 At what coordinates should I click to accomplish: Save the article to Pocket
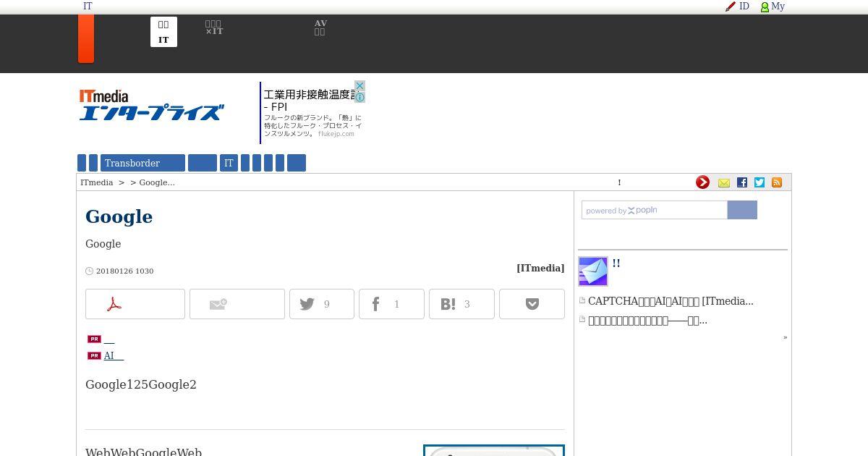click(532, 304)
